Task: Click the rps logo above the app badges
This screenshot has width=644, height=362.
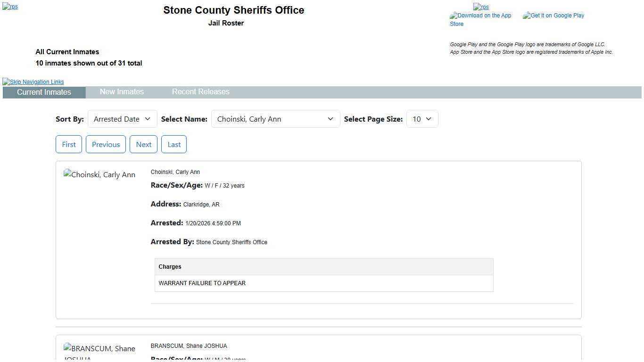Action: click(481, 7)
